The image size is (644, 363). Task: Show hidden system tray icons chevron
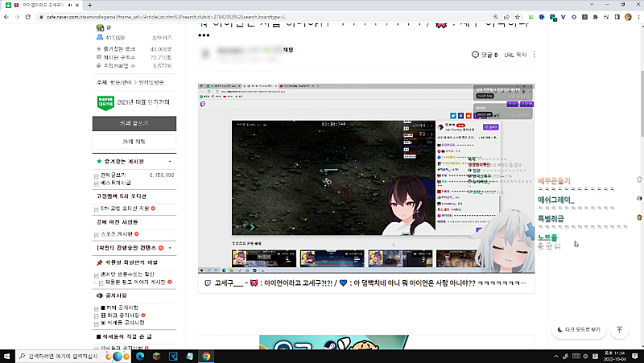[555, 356]
